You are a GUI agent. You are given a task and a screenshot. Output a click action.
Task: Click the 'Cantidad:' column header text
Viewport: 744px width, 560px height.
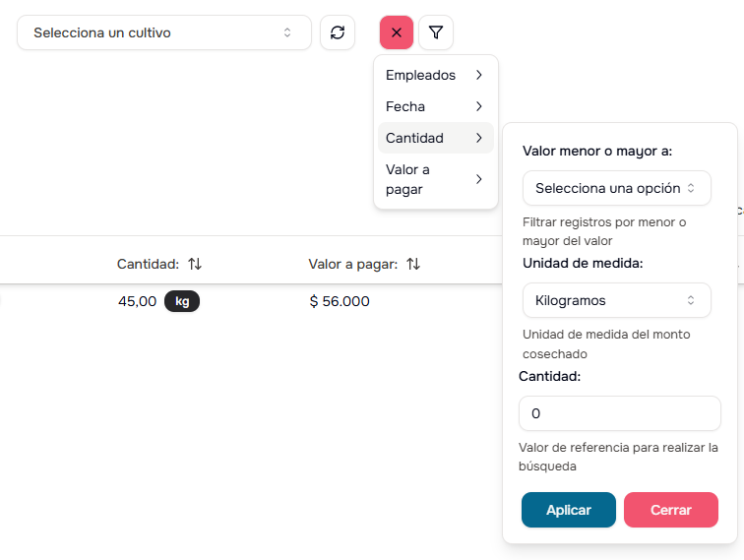[148, 264]
